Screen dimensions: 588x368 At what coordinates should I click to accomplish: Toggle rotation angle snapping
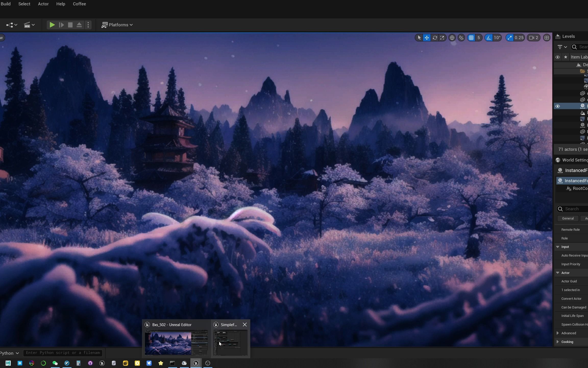[488, 38]
